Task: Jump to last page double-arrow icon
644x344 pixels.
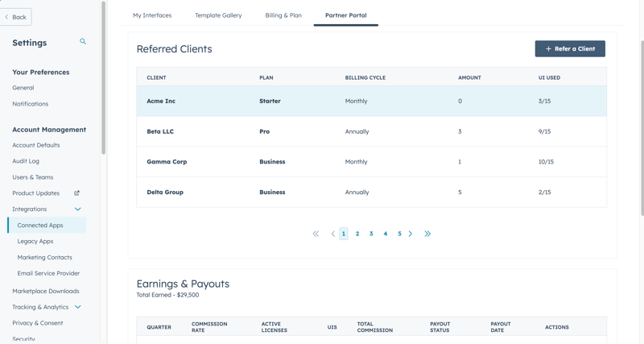Action: pos(427,234)
